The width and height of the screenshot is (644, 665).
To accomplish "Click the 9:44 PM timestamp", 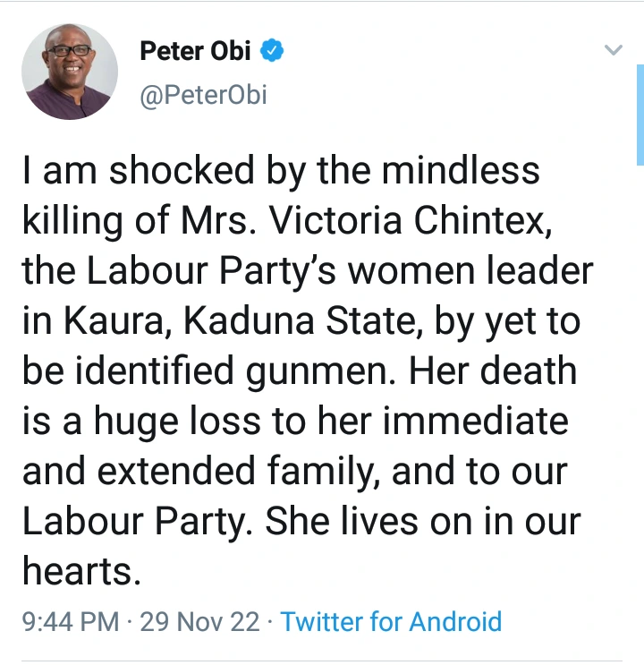I will coord(72,621).
